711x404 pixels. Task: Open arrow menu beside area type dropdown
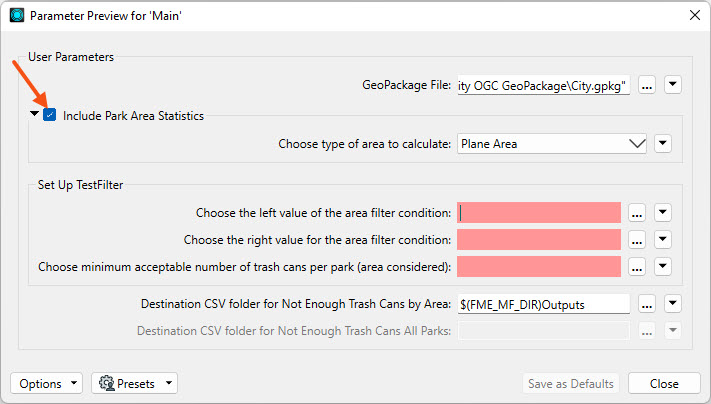click(662, 144)
